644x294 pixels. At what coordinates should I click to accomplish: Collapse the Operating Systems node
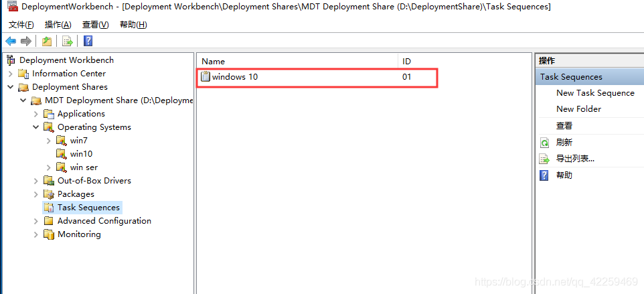point(36,127)
